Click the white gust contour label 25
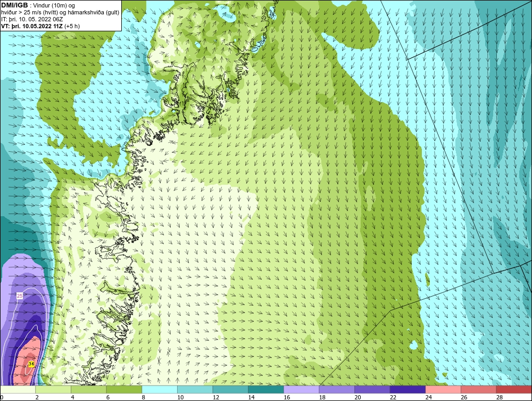The image size is (532, 401). click(20, 296)
